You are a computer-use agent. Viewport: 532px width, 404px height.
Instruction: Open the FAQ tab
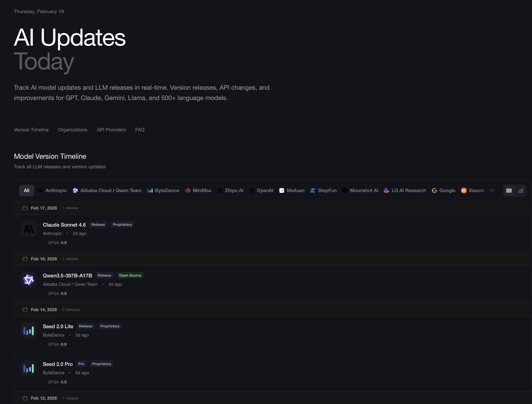tap(140, 130)
